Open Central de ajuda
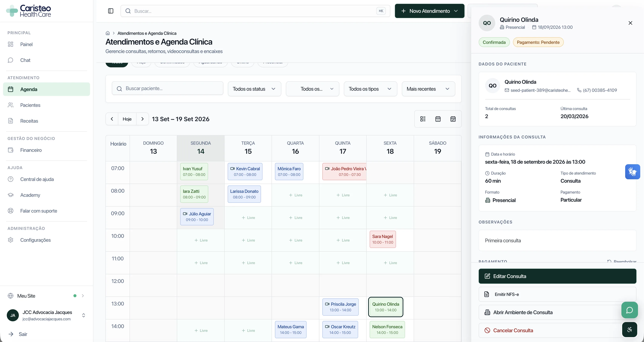 tap(47, 179)
